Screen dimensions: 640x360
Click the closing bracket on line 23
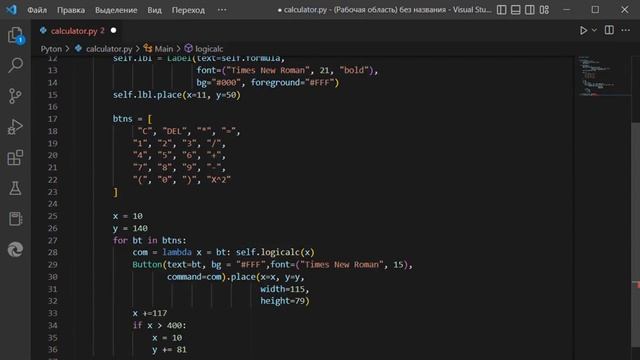pyautogui.click(x=116, y=192)
